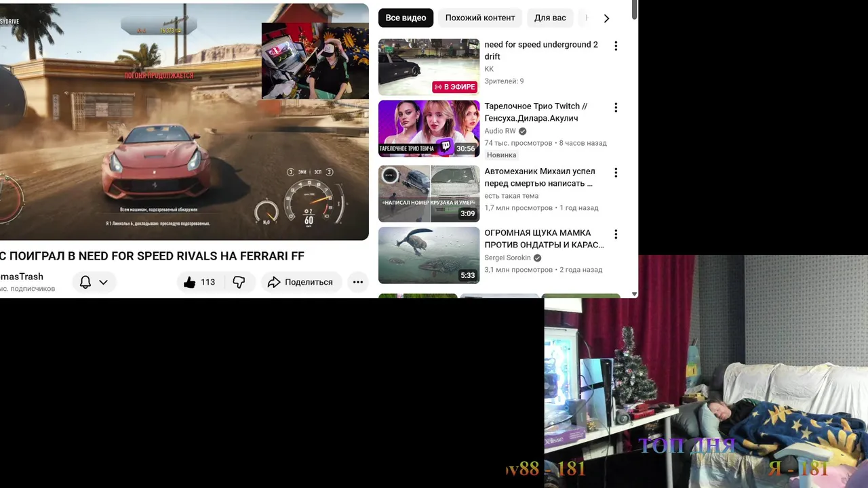
Task: Click the Need for Speed Rivals video player
Action: coord(184,121)
